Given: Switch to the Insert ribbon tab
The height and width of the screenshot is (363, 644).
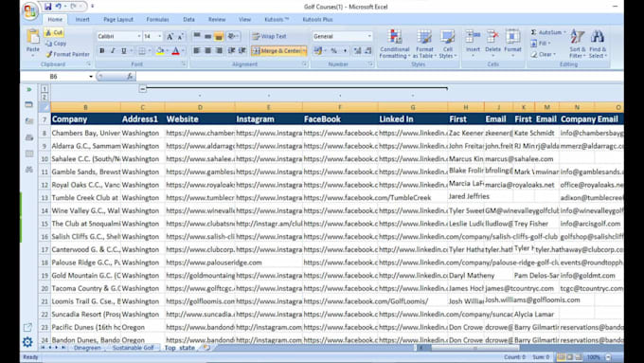Looking at the screenshot, I should [82, 19].
